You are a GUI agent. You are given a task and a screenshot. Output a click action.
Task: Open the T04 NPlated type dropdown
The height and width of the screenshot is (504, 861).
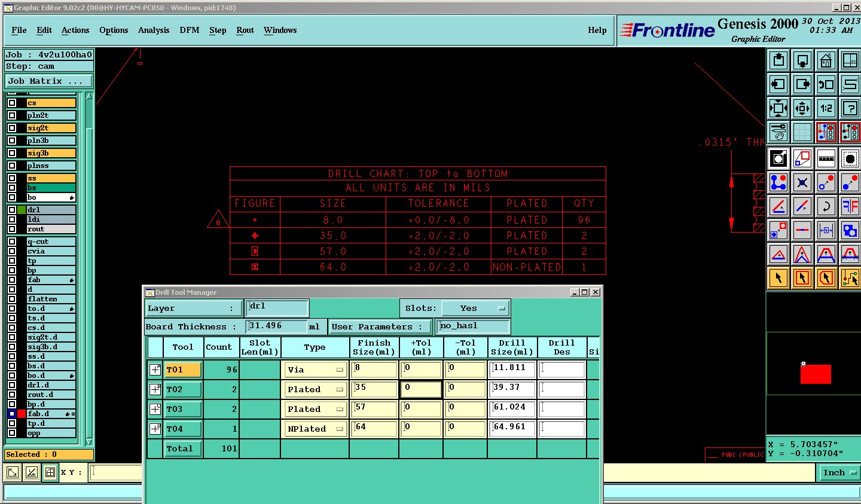315,429
